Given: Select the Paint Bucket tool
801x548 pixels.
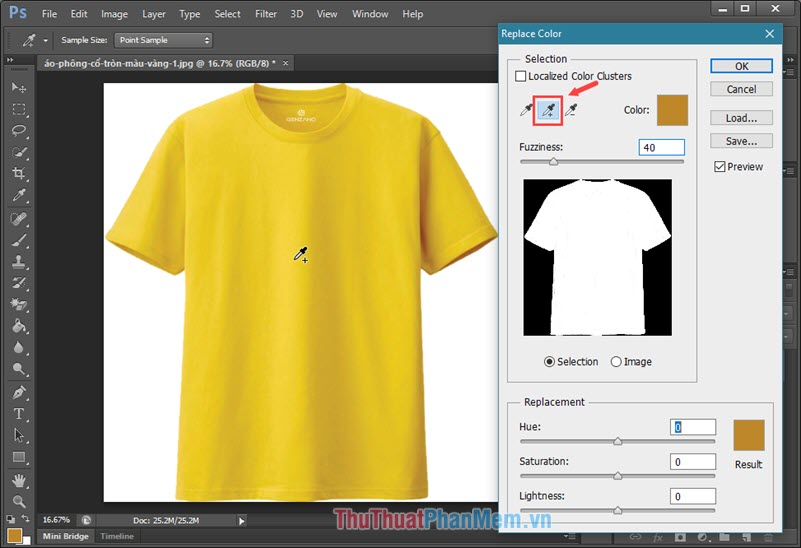Looking at the screenshot, I should 19,326.
